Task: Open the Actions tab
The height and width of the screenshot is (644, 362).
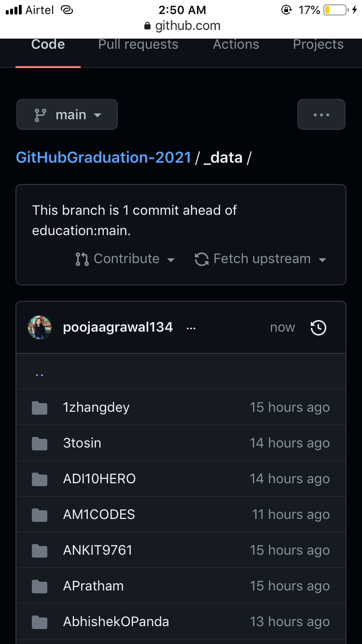Action: [236, 44]
